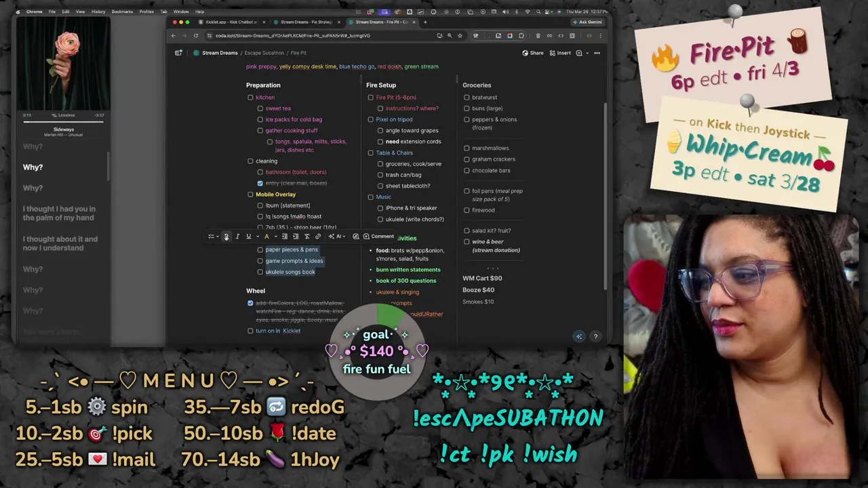Check the firewood checkbox

pyautogui.click(x=467, y=210)
